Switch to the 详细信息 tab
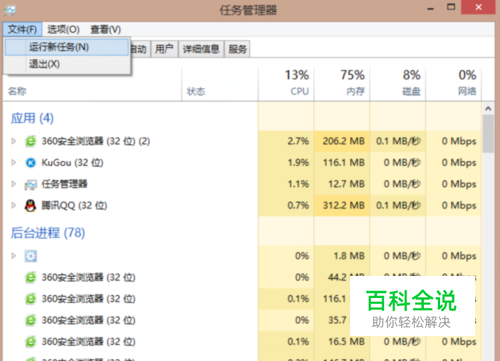Screen dimensions: 500x361 coord(201,49)
